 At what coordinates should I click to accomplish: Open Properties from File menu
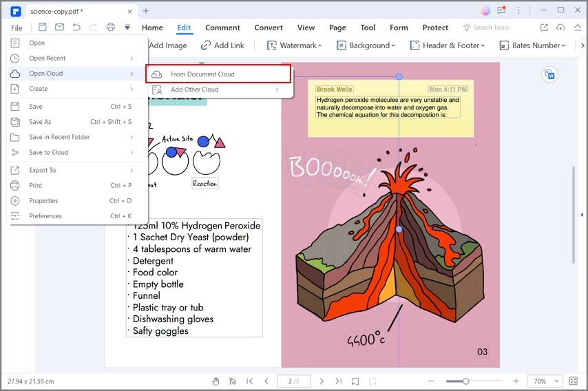(x=78, y=201)
